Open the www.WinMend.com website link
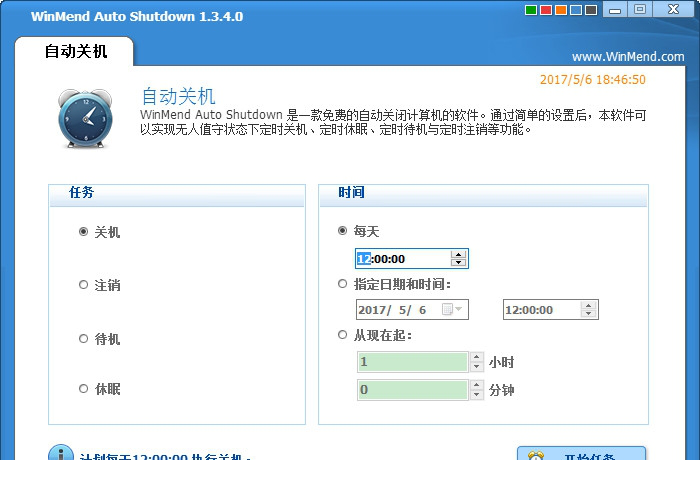The image size is (700, 478). (628, 57)
